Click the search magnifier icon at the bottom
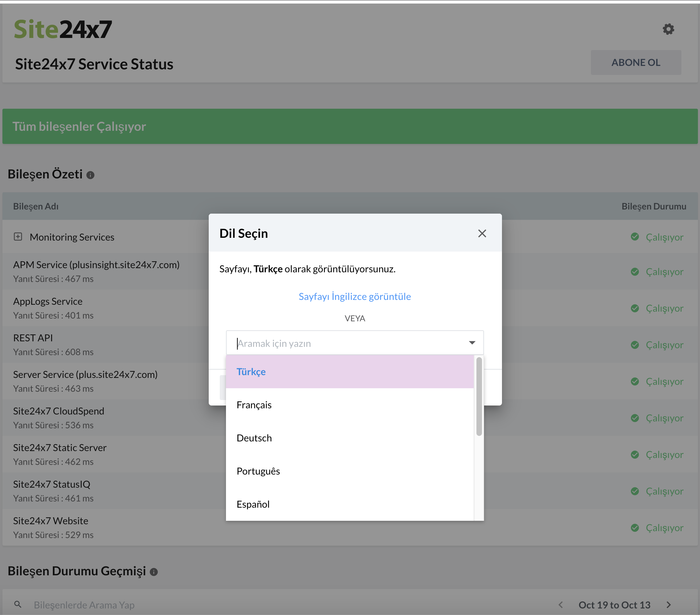 point(18,605)
